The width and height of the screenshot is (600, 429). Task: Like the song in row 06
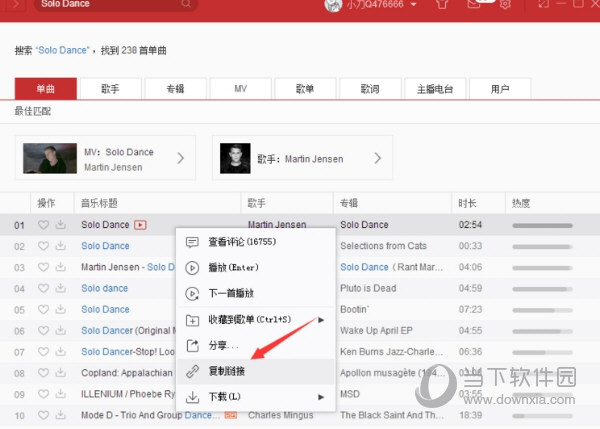[x=43, y=330]
